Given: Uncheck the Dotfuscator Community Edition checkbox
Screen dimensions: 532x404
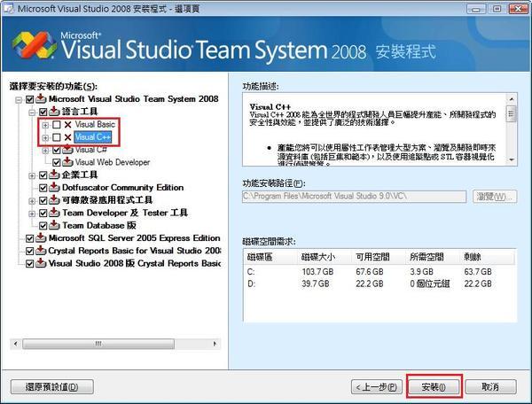Looking at the screenshot, I should (43, 188).
